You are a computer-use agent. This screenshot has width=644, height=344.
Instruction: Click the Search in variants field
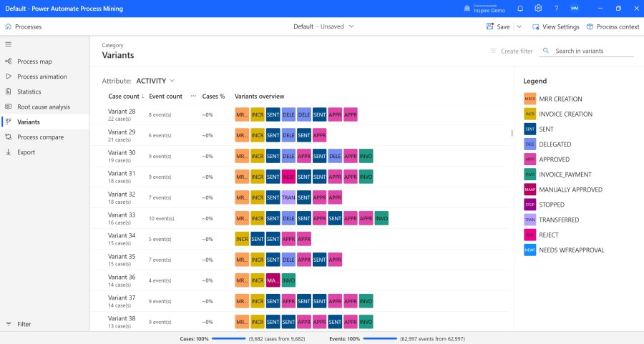click(593, 51)
